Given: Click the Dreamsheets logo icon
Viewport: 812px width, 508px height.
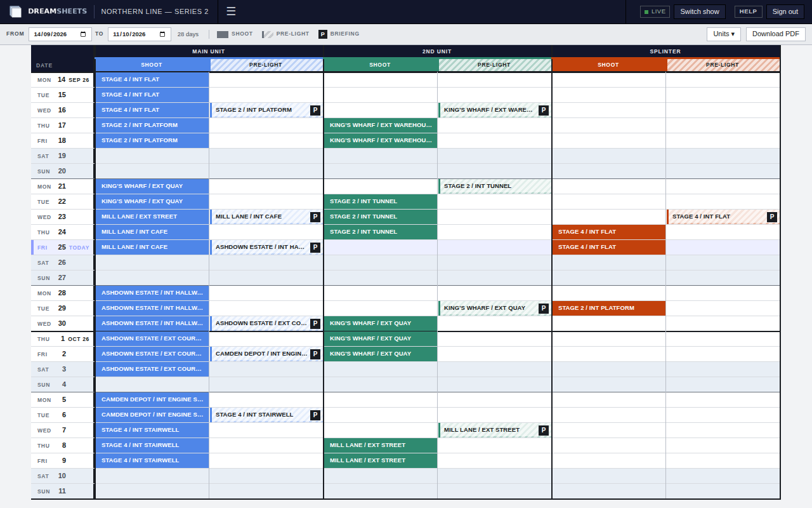Looking at the screenshot, I should click(16, 11).
